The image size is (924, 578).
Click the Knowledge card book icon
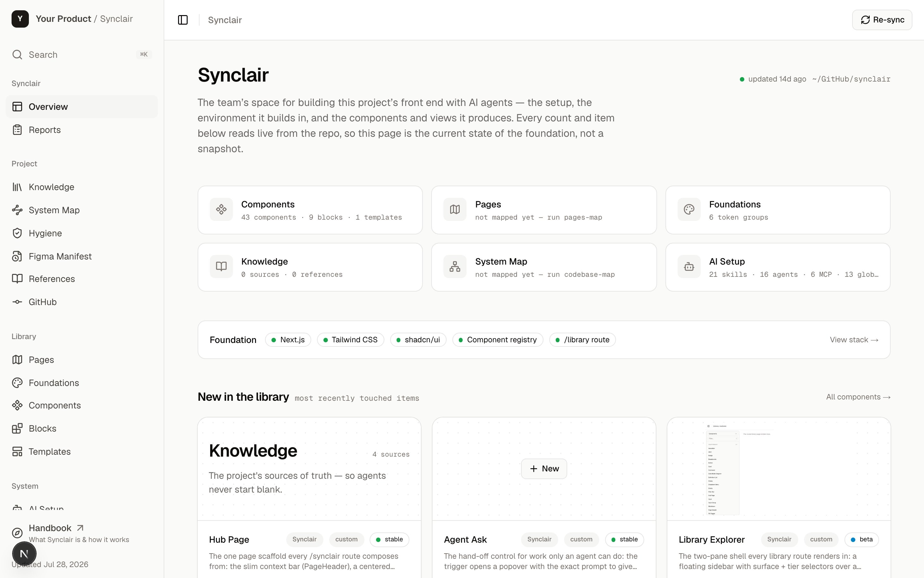221,267
